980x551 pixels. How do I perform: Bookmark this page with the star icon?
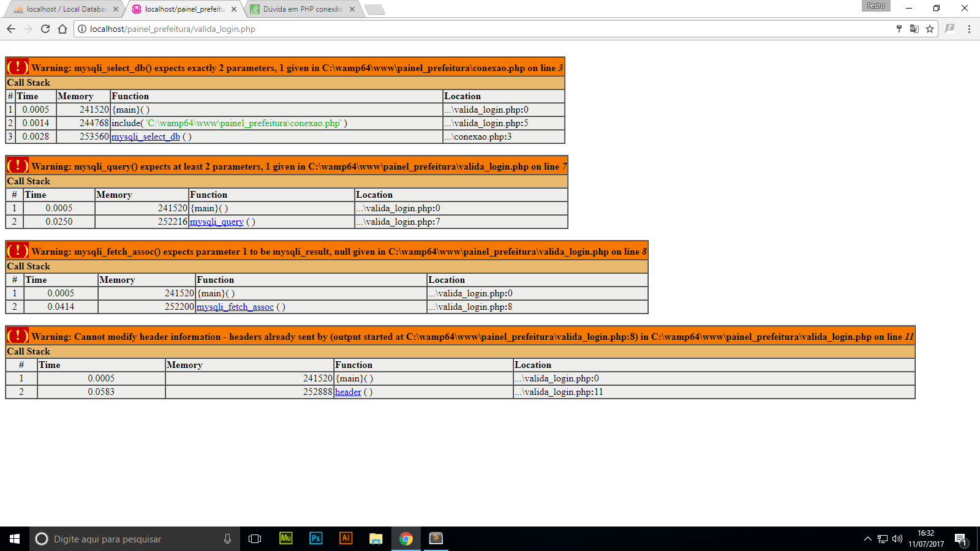tap(930, 29)
